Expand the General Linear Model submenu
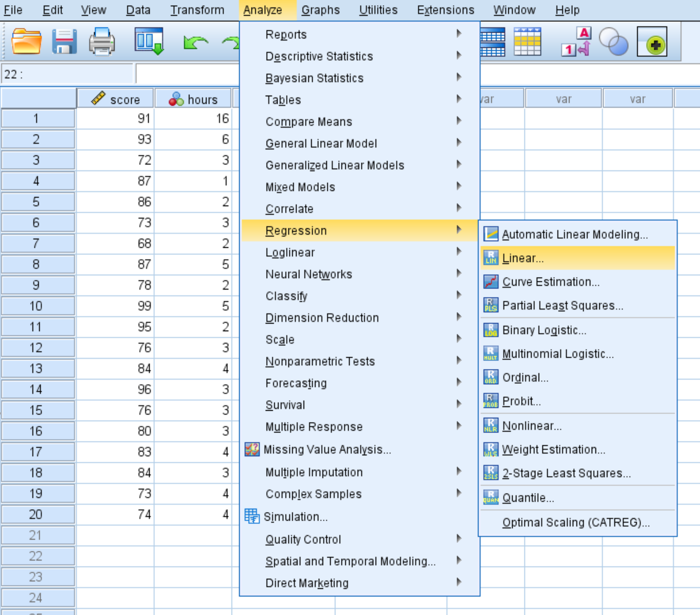 click(360, 143)
